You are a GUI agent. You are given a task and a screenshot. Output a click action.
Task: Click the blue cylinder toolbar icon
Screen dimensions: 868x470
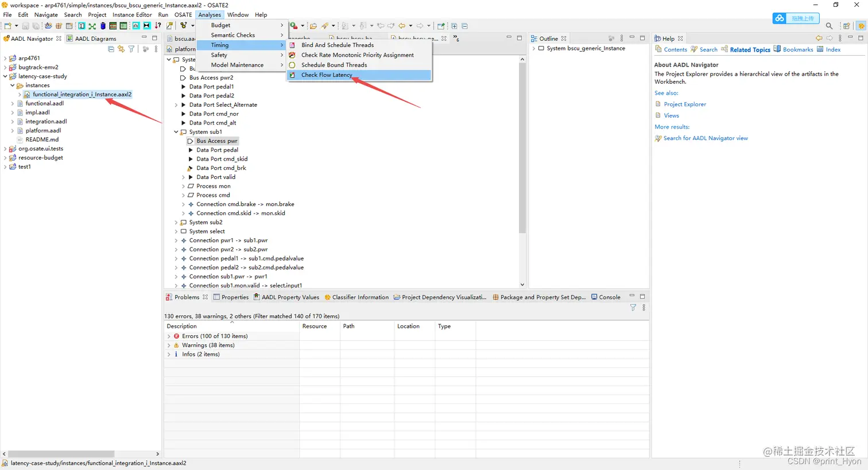[x=103, y=26]
